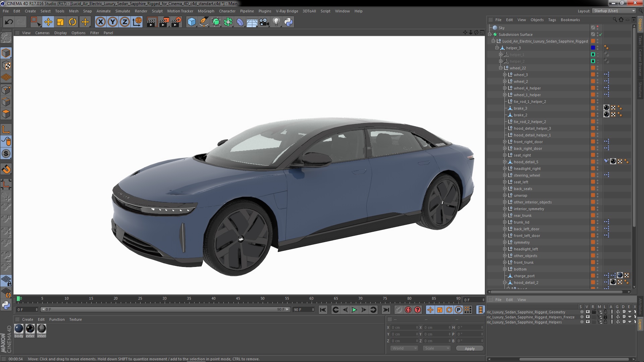Activate the Move tool
This screenshot has height=362, width=644.
point(48,22)
